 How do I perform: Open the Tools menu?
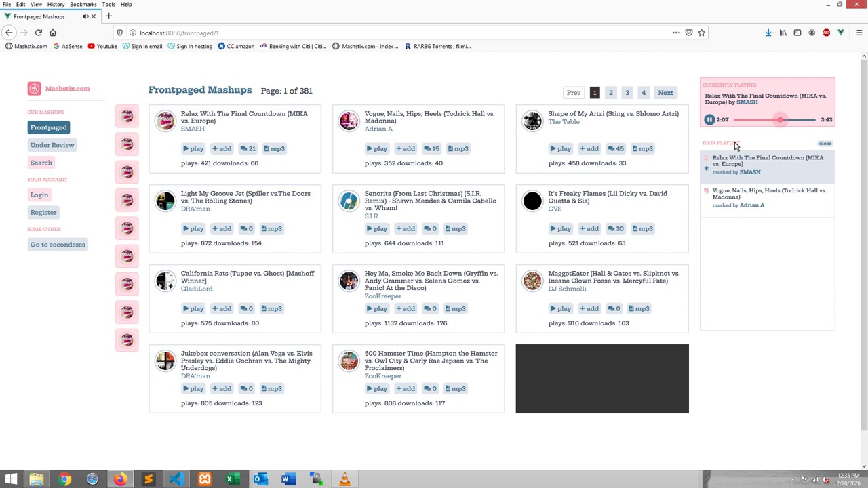tap(108, 4)
